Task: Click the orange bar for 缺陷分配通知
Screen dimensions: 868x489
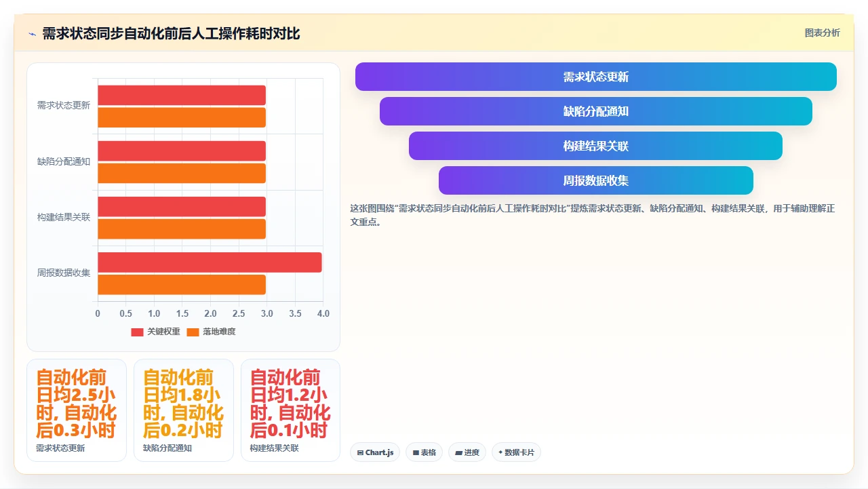Action: tap(182, 173)
